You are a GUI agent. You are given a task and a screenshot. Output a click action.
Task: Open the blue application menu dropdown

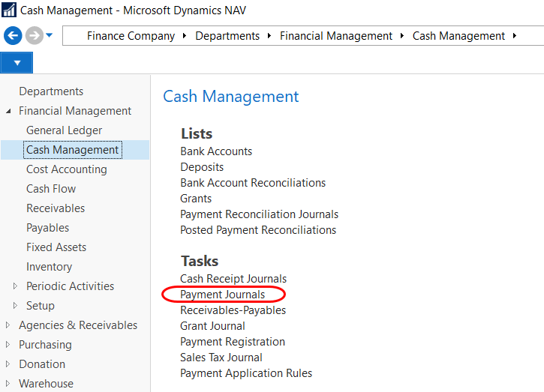[x=17, y=62]
